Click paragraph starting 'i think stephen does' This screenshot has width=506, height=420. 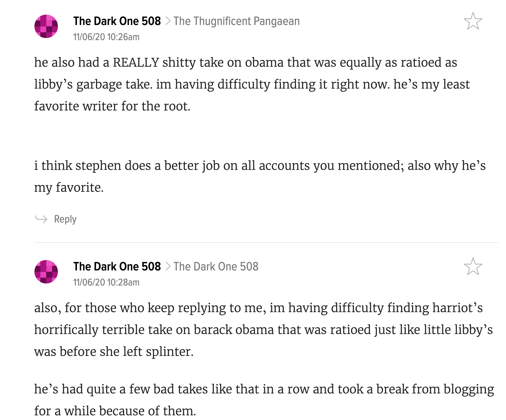click(260, 176)
